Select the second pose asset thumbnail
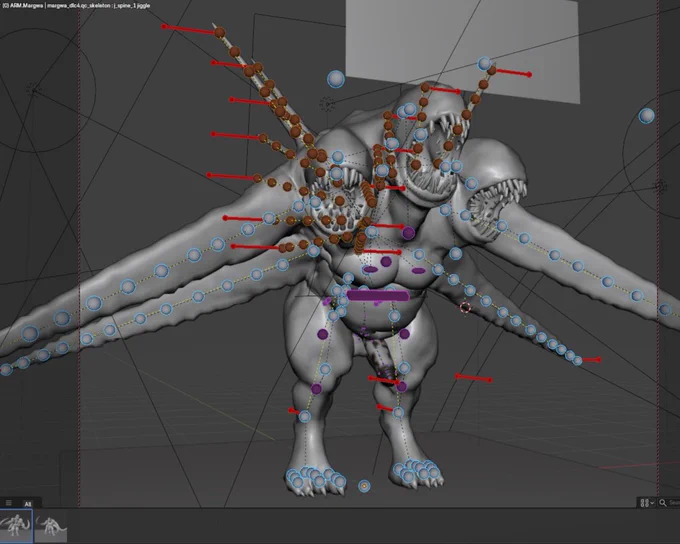The image size is (680, 544). coord(51,526)
